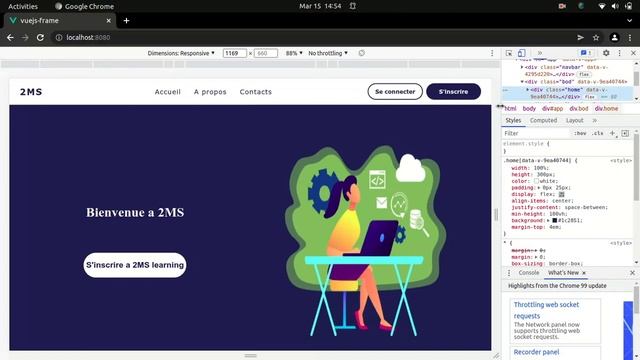This screenshot has width=640, height=360.
Task: Reload the page with the refresh icon
Action: click(x=40, y=38)
